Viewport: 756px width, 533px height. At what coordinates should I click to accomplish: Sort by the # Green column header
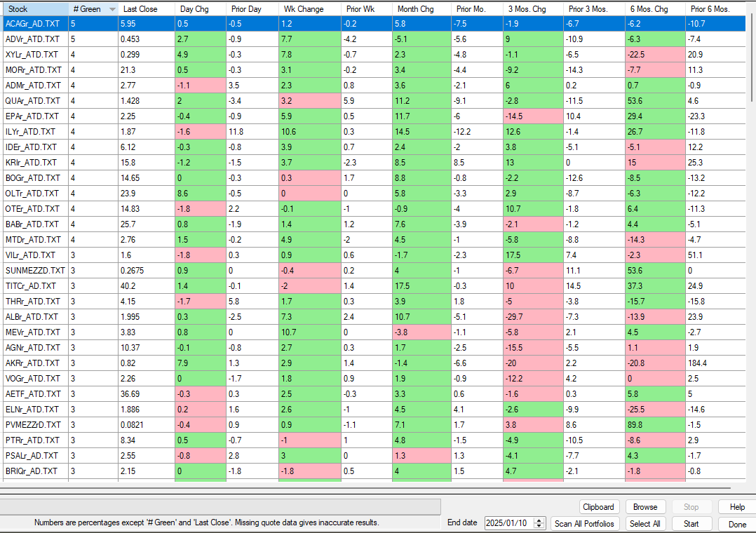92,9
